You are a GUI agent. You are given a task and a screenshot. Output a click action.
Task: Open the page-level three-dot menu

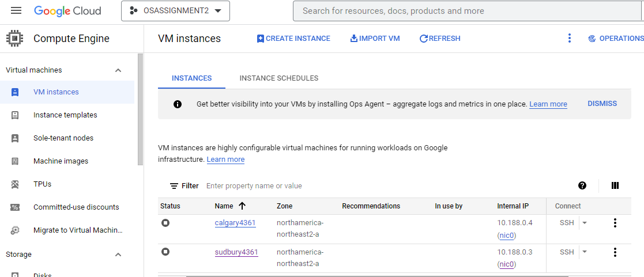(570, 39)
